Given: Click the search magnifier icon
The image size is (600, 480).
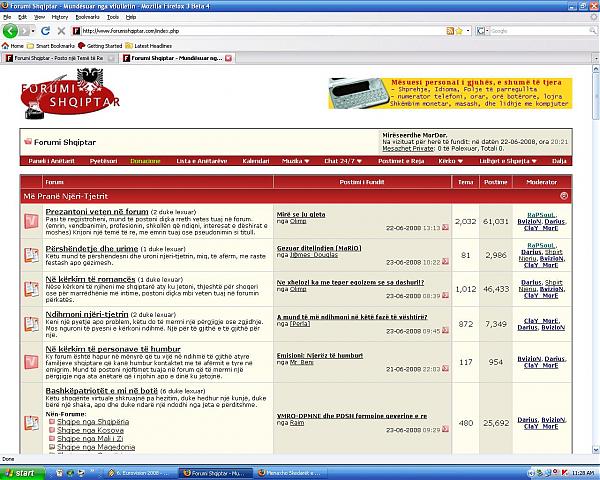Looking at the screenshot, I should [x=593, y=31].
